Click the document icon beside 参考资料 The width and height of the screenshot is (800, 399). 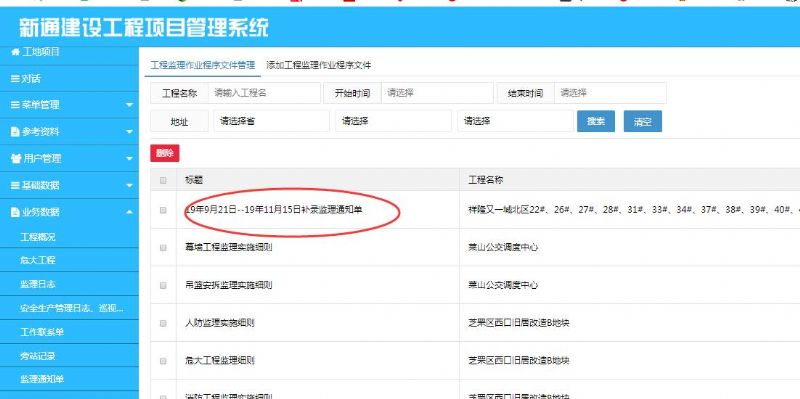[15, 132]
